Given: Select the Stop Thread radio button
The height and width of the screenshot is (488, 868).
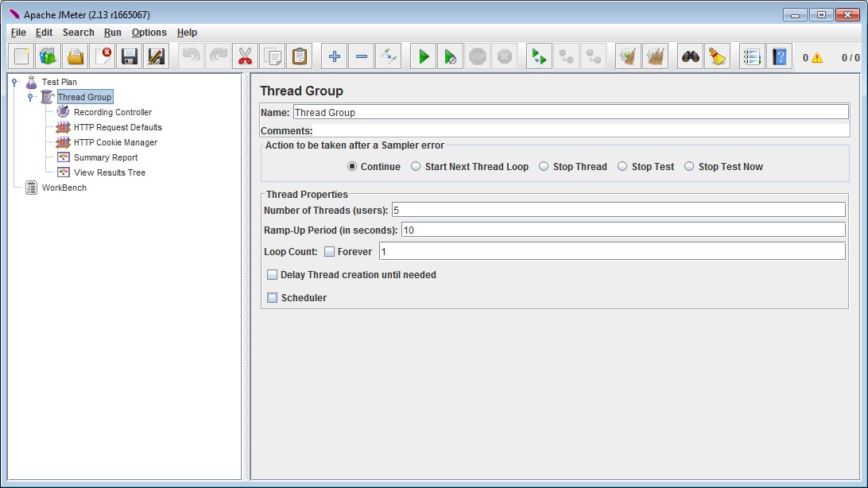Looking at the screenshot, I should coord(544,167).
